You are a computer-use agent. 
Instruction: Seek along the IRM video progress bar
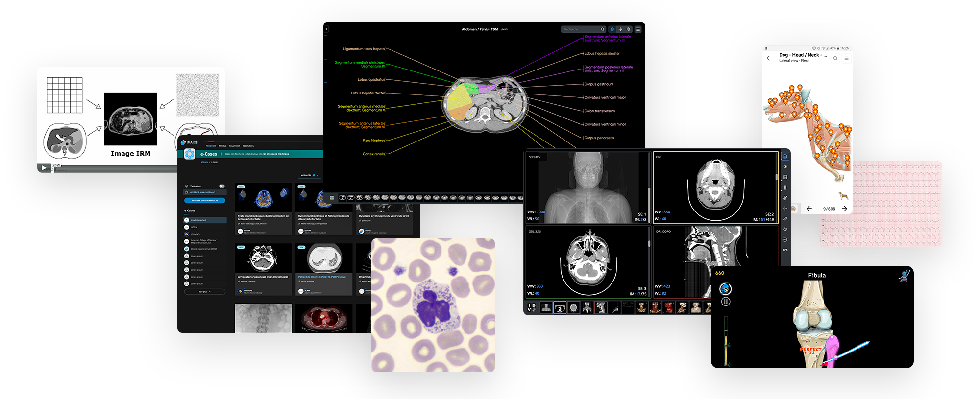coord(115,170)
